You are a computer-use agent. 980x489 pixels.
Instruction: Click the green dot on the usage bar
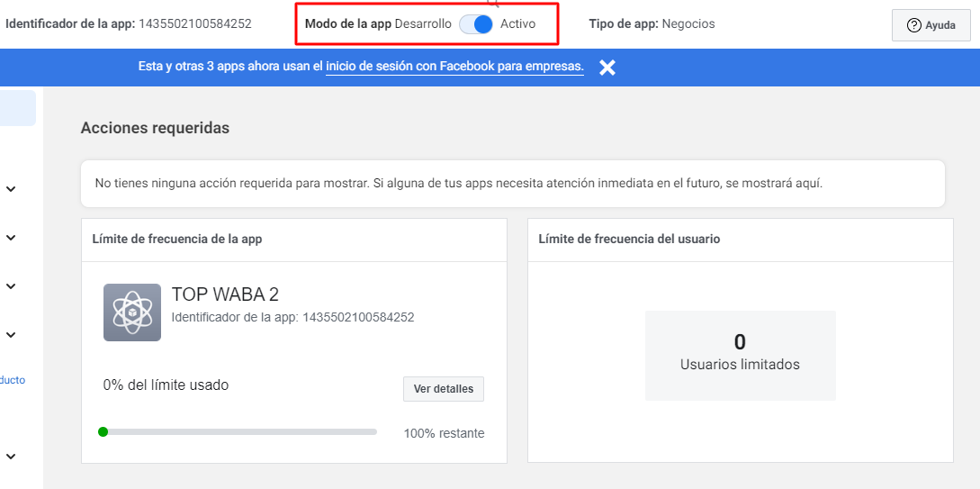[103, 432]
